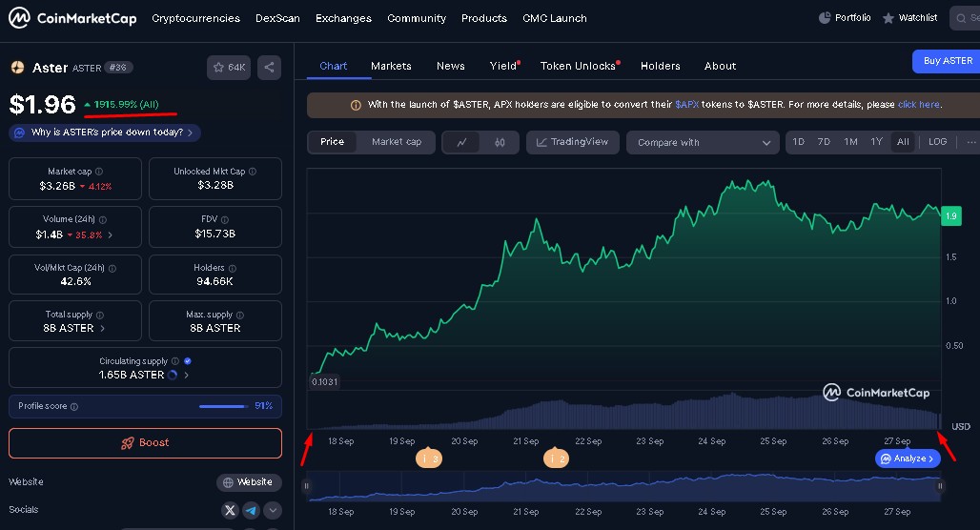Open the X (Twitter) social icon
The width and height of the screenshot is (980, 530).
coord(230,510)
